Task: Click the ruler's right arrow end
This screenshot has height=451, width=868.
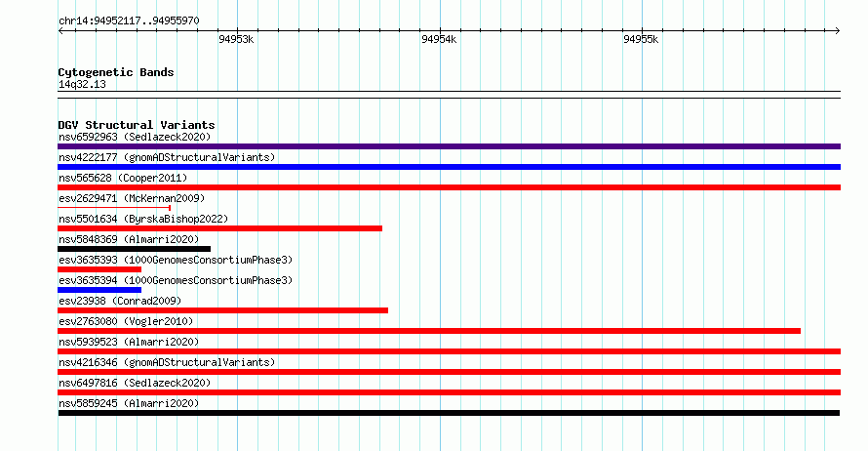Action: [x=838, y=31]
